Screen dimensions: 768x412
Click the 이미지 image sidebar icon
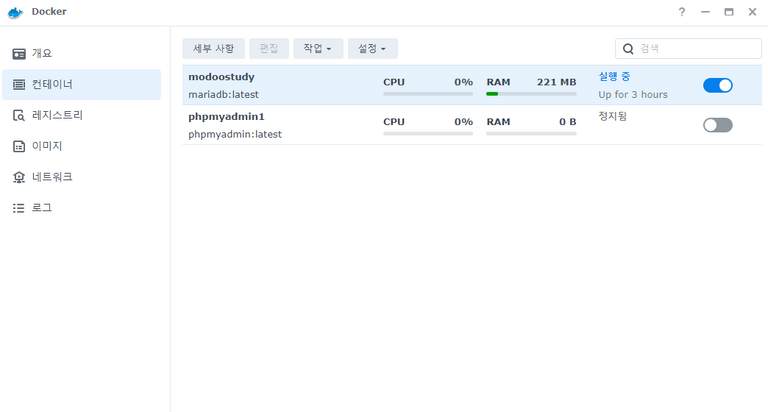click(x=19, y=146)
